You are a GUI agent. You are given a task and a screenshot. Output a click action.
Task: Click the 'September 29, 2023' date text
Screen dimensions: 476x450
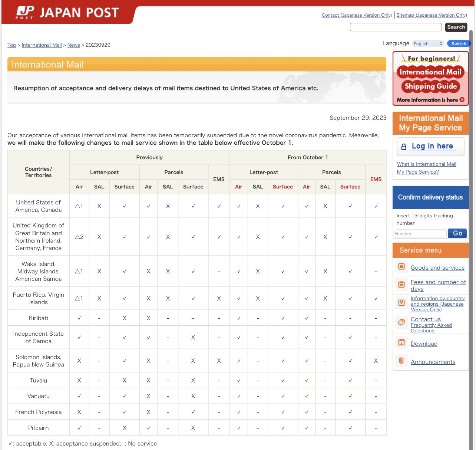point(358,118)
